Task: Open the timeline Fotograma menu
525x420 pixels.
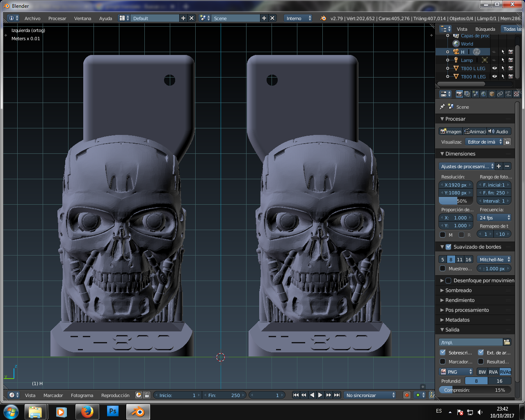Action: [x=82, y=395]
